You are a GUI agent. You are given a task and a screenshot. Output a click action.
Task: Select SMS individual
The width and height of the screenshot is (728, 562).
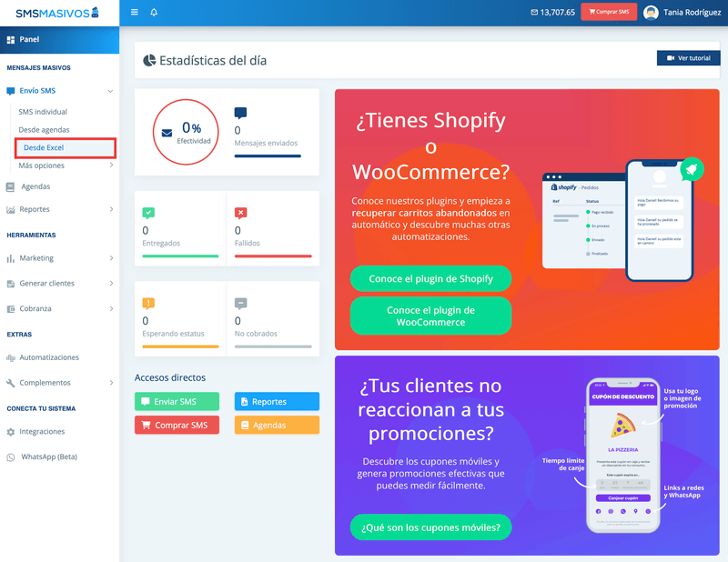point(43,112)
